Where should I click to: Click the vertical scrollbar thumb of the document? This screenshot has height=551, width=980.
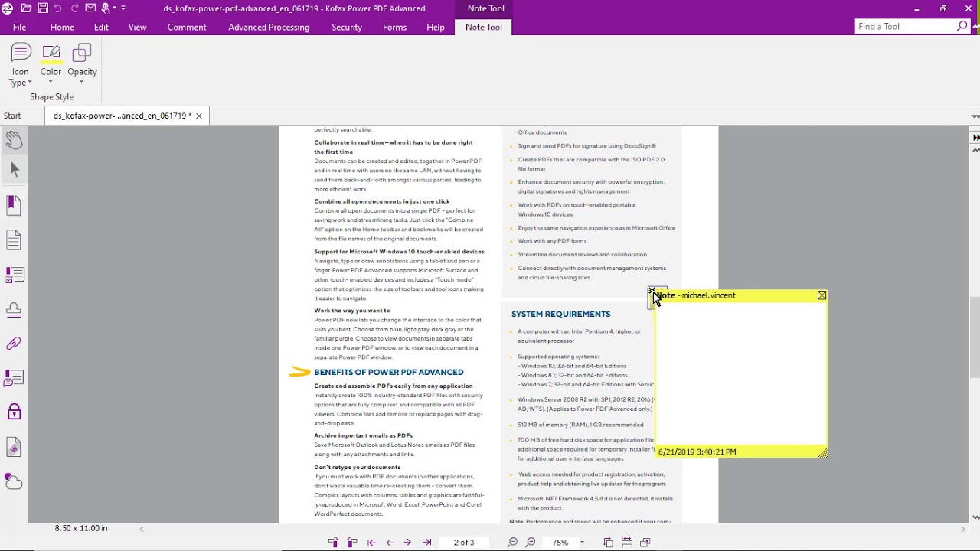click(975, 337)
